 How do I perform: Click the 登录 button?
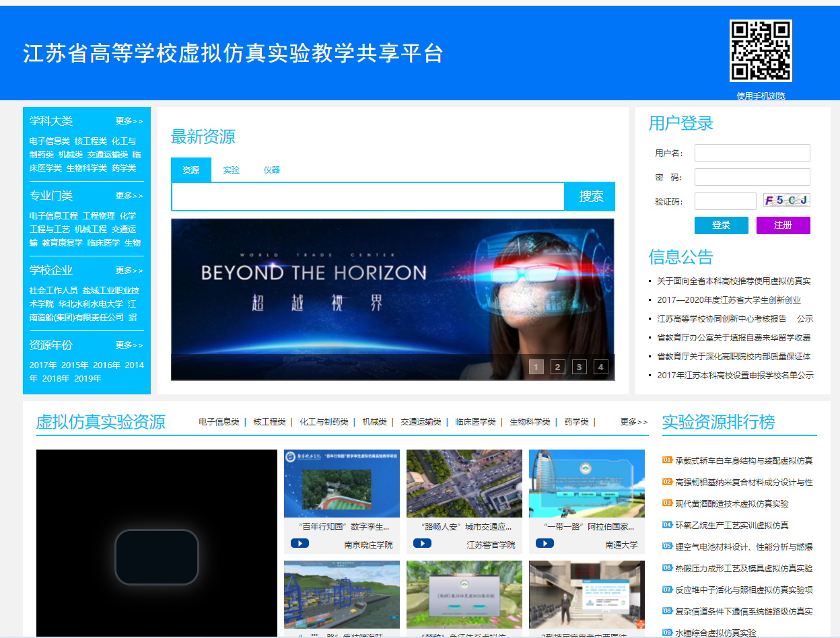click(x=721, y=225)
